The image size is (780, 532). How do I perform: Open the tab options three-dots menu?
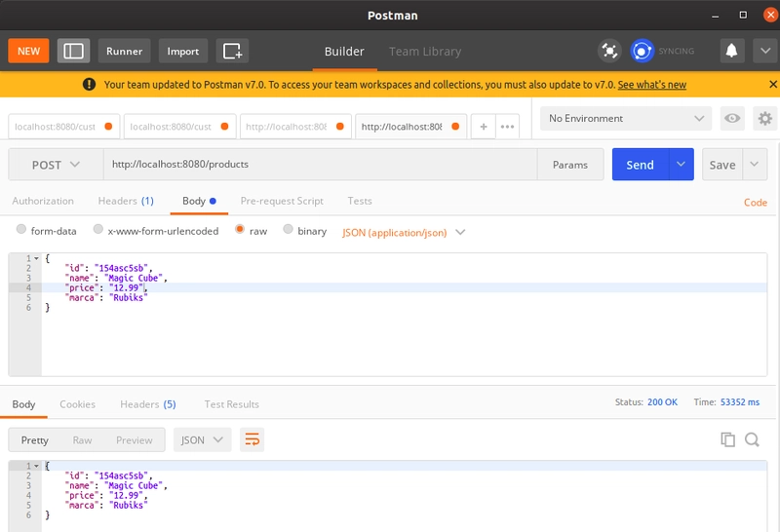tap(507, 127)
